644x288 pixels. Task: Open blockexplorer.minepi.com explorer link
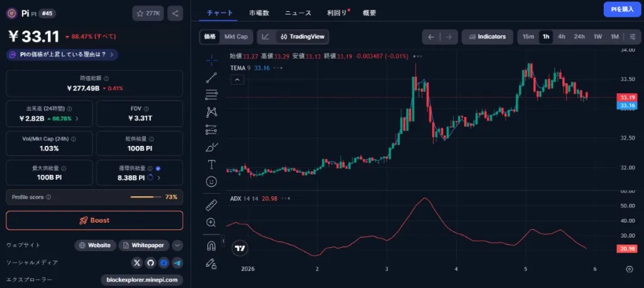click(x=142, y=280)
